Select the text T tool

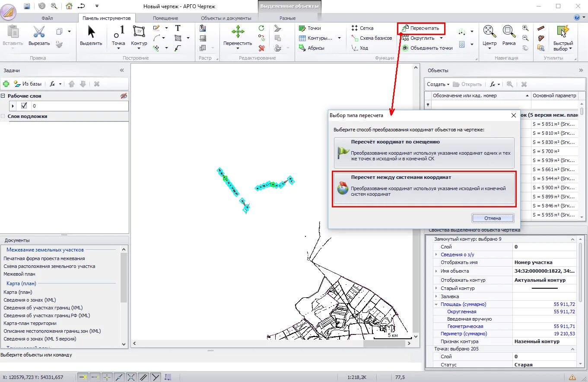[x=178, y=28]
